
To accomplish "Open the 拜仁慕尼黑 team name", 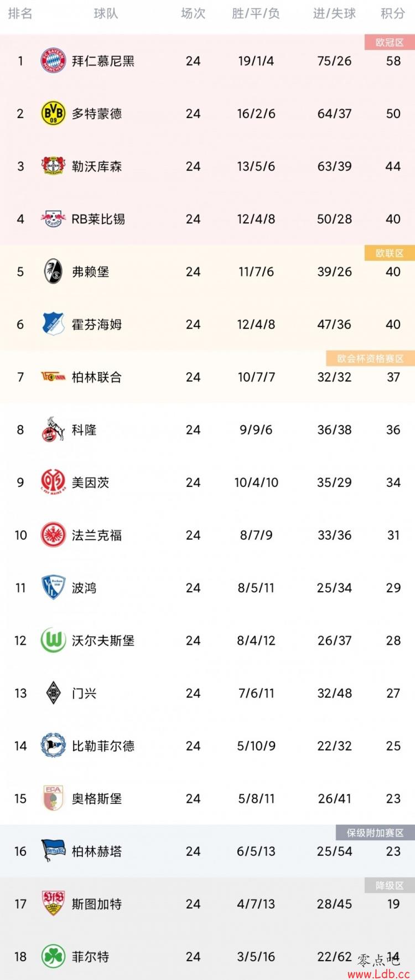I will click(x=103, y=61).
